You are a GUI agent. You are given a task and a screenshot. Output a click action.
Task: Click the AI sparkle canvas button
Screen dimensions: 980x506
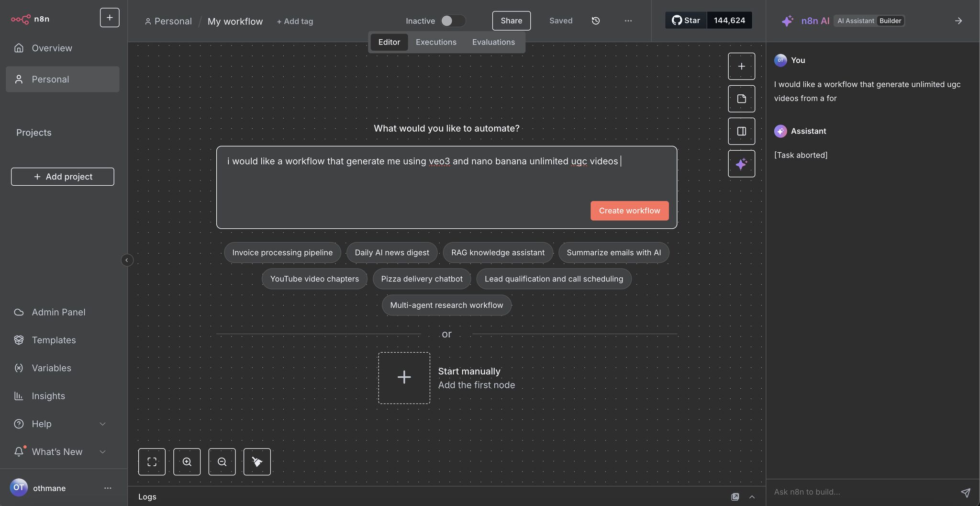(741, 164)
